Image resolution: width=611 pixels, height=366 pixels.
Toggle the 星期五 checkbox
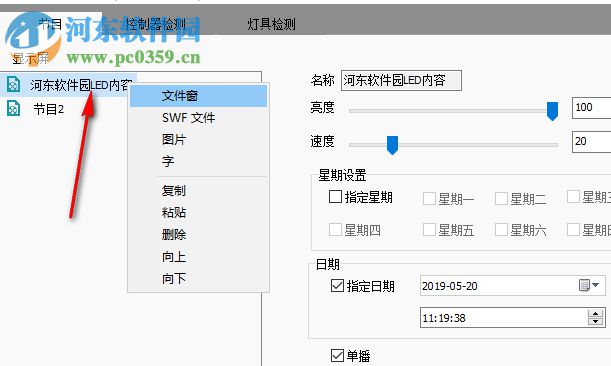click(429, 230)
